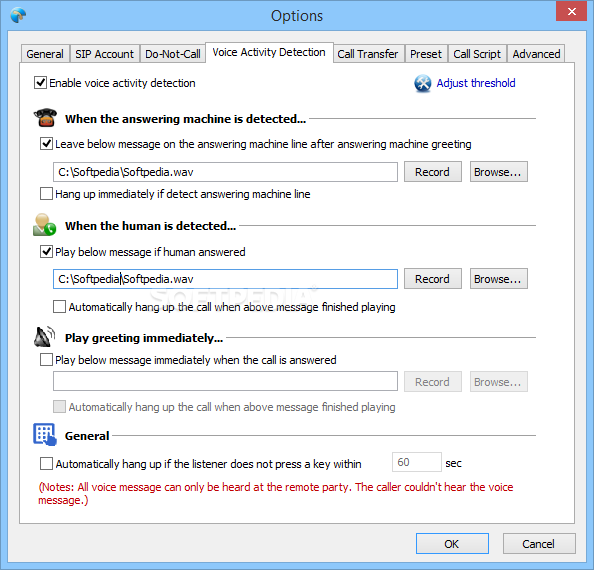The width and height of the screenshot is (594, 570).
Task: Click the 'Play greeting immediately...' heading
Action: tap(144, 337)
